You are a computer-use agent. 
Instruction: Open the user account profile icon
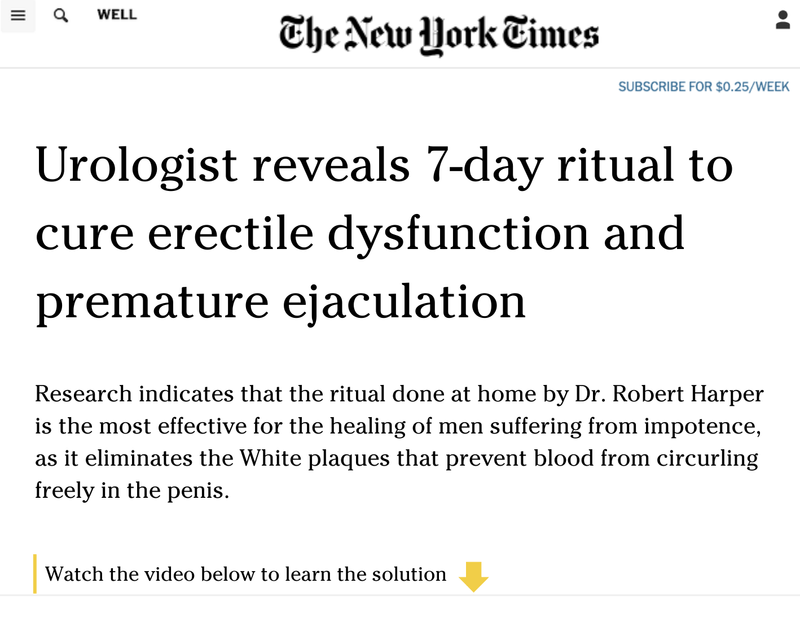pos(783,20)
